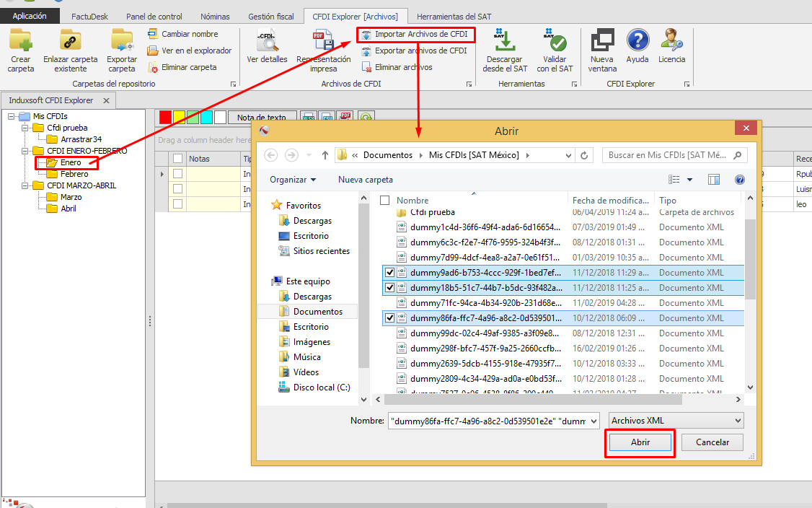Screen dimensions: 812x508
Task: Open the Ayuda help icon
Action: point(637,40)
